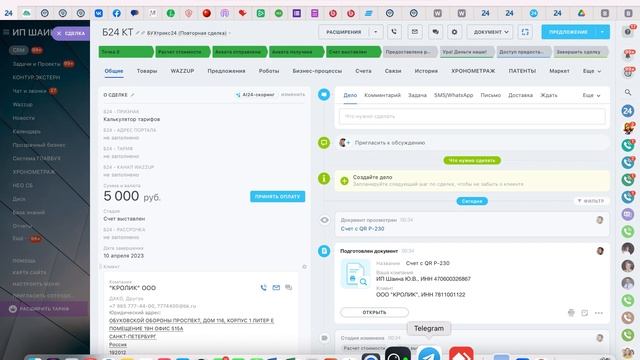The image size is (640, 360).
Task: Click the ОТКРЫТЬ document button
Action: (374, 312)
